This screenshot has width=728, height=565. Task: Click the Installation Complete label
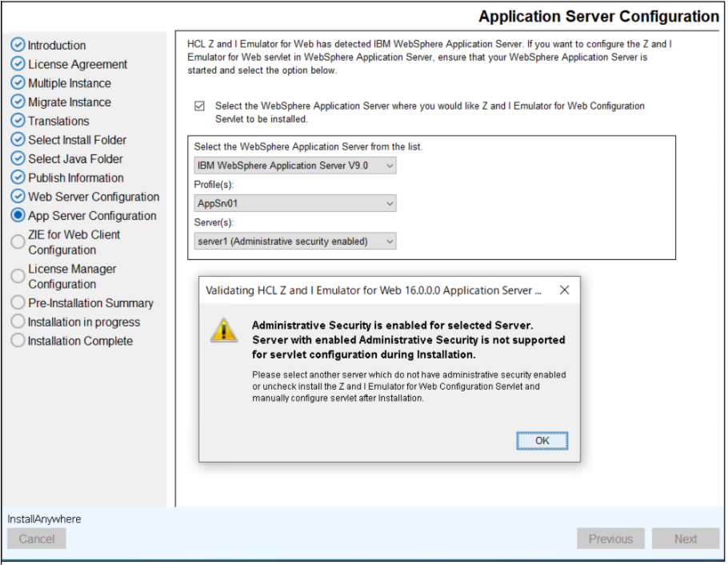tap(80, 341)
